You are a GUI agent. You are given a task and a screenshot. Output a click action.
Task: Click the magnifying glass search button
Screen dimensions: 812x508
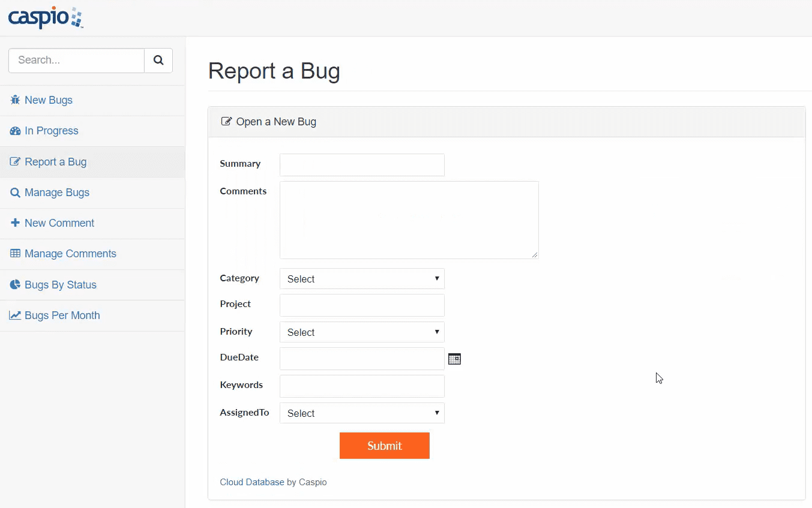tap(158, 61)
